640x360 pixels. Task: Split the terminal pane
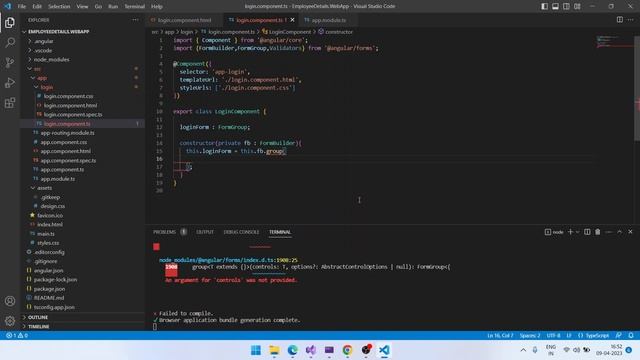point(587,232)
